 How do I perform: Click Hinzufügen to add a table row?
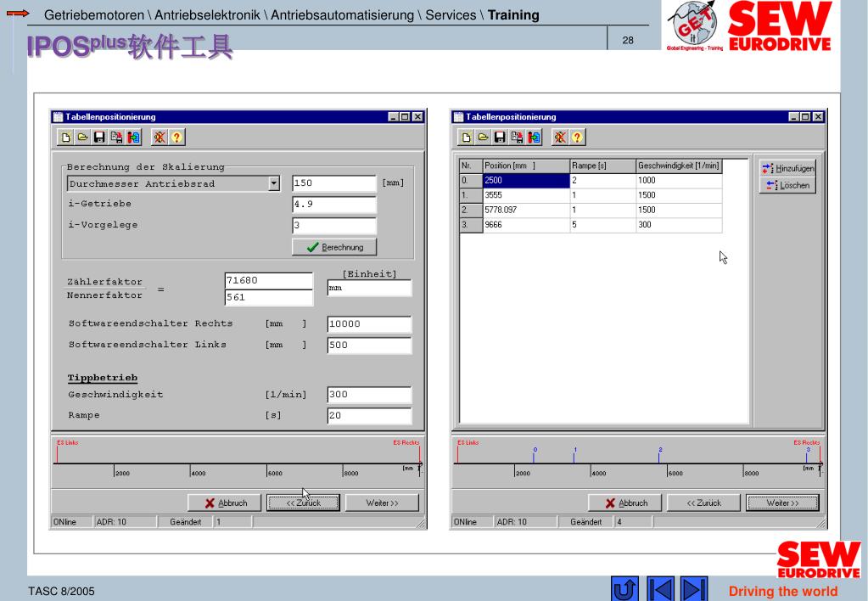[787, 169]
